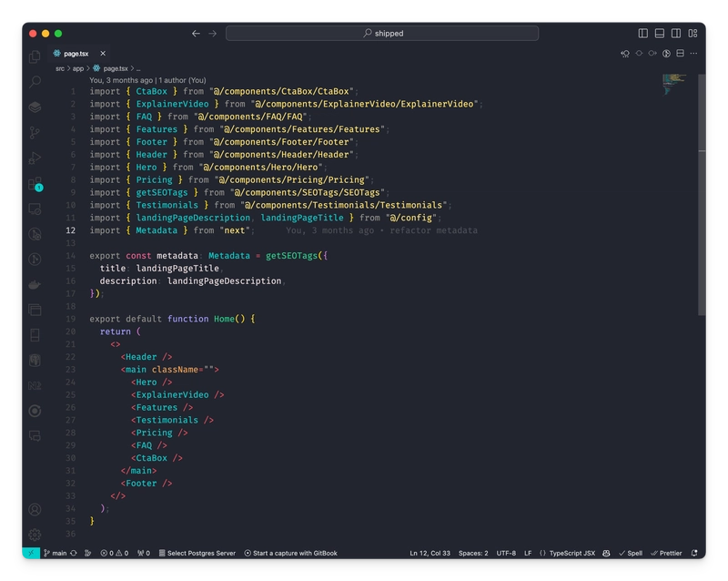728x581 pixels.
Task: Toggle the secondary side bar
Action: point(676,33)
